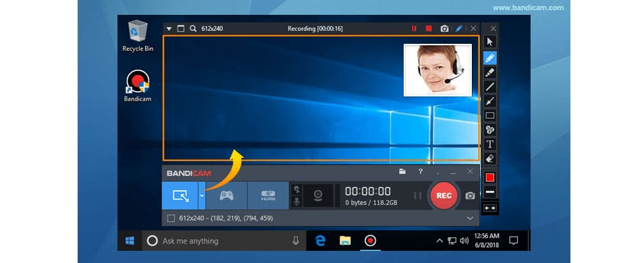Click the greyed pause button beside REC
This screenshot has width=644, height=263.
(418, 196)
